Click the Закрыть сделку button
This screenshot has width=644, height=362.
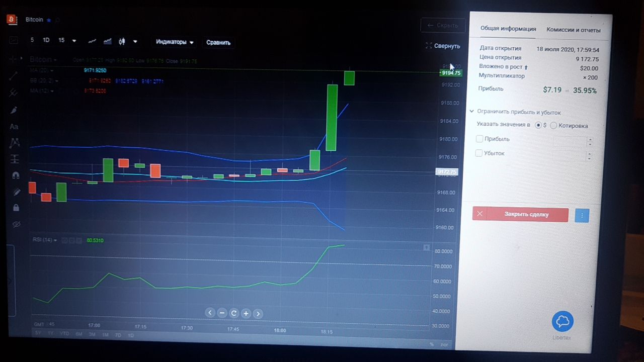coord(520,214)
